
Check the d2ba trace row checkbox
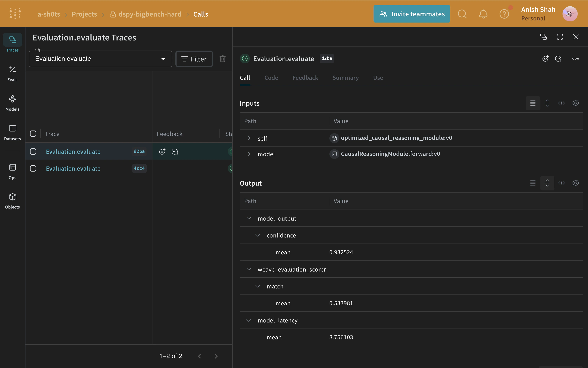pos(33,152)
